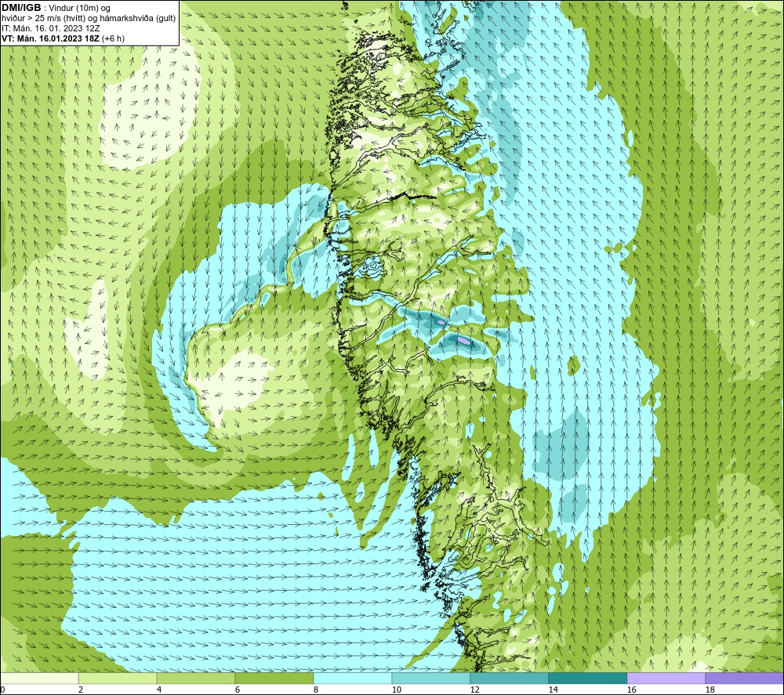
Task: Click the legend tick label "12"
Action: (475, 690)
